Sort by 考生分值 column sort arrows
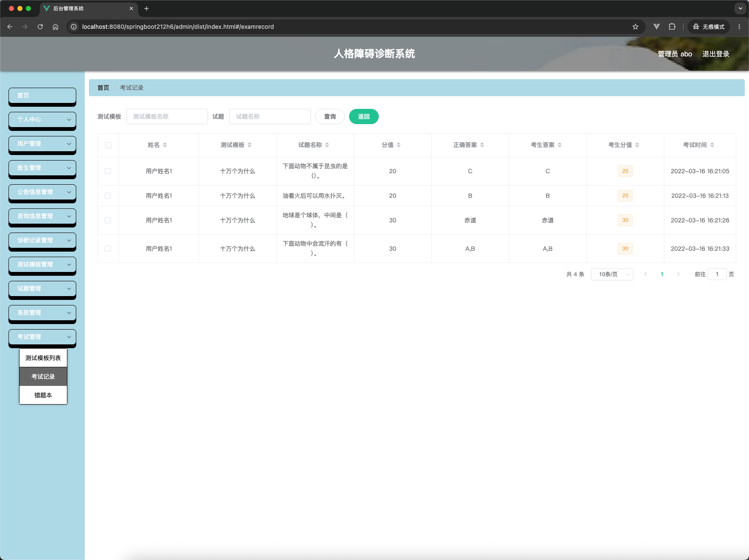Image resolution: width=749 pixels, height=560 pixels. click(637, 145)
